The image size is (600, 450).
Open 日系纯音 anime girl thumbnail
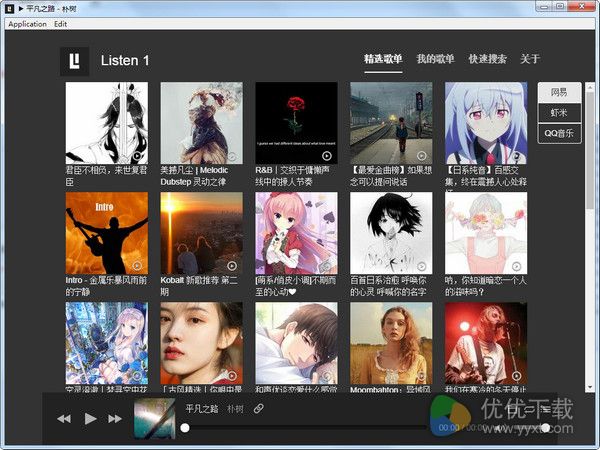click(486, 123)
